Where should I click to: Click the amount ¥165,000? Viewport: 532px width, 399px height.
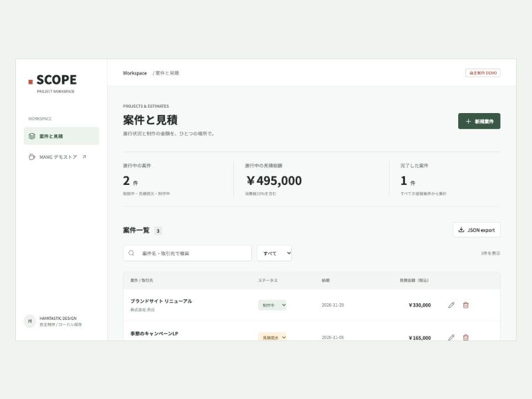(x=420, y=338)
